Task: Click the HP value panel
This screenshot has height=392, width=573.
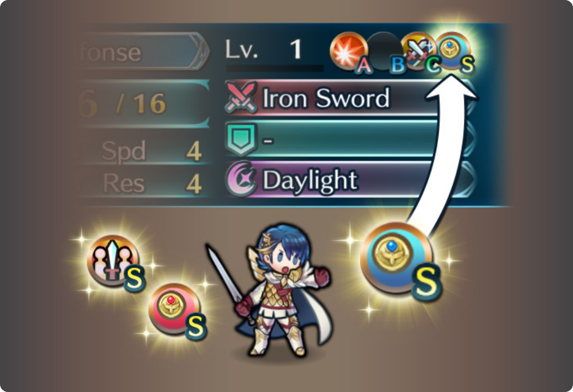Action: pyautogui.click(x=143, y=104)
